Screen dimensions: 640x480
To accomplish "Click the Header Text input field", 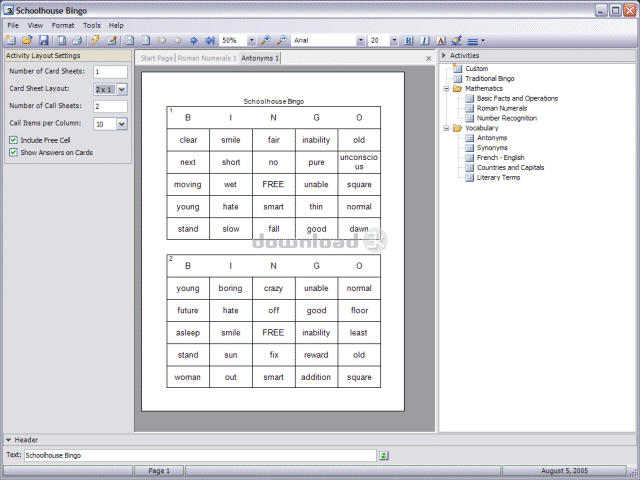I will pyautogui.click(x=200, y=455).
